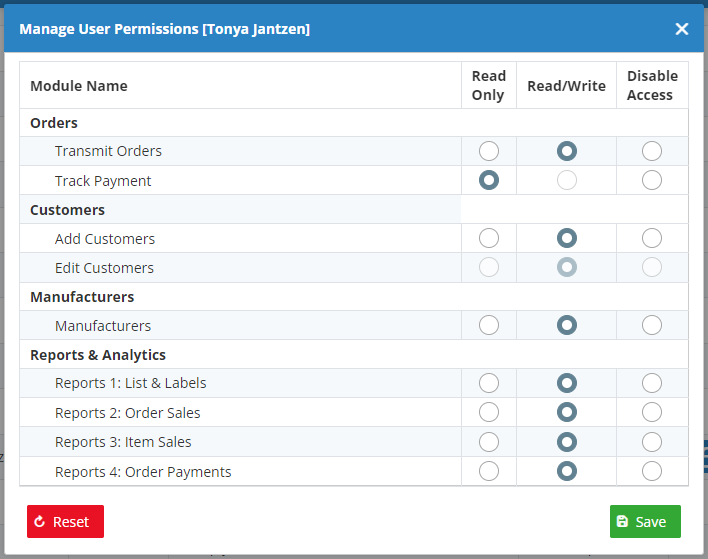Set Reports 4: Order Payments to Read Only
The image size is (708, 559).
point(489,471)
